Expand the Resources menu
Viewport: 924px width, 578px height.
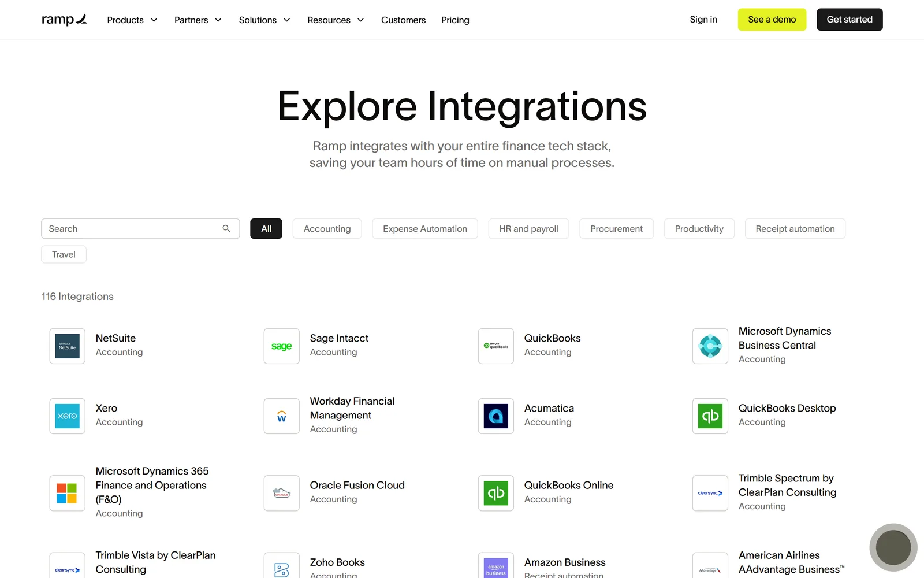point(336,20)
